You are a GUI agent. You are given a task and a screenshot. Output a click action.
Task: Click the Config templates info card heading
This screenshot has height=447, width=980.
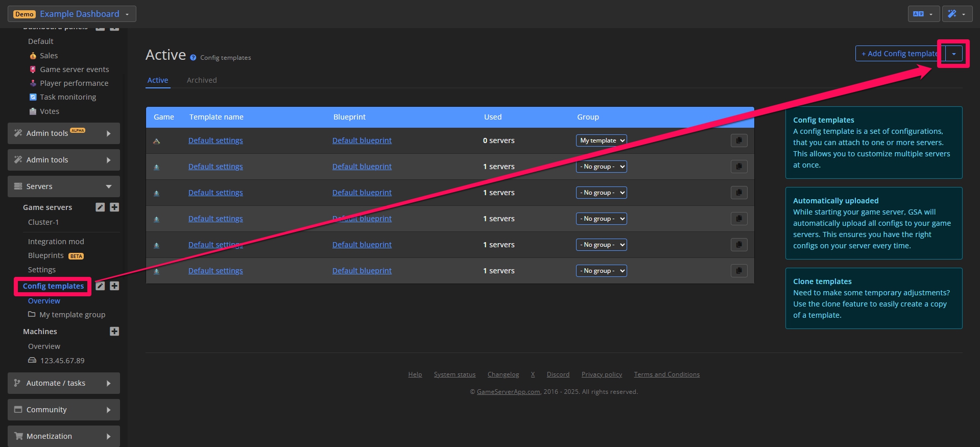point(823,120)
